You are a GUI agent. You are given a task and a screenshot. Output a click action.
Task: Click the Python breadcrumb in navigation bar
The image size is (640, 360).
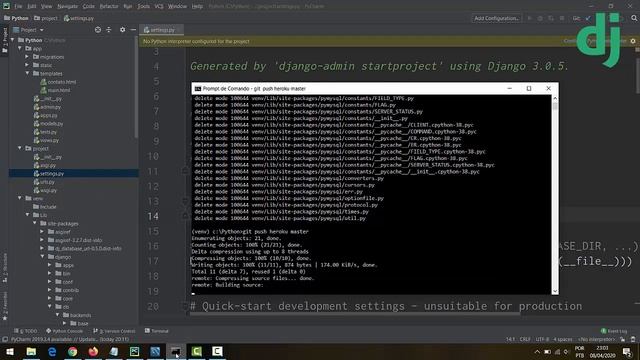(16, 18)
